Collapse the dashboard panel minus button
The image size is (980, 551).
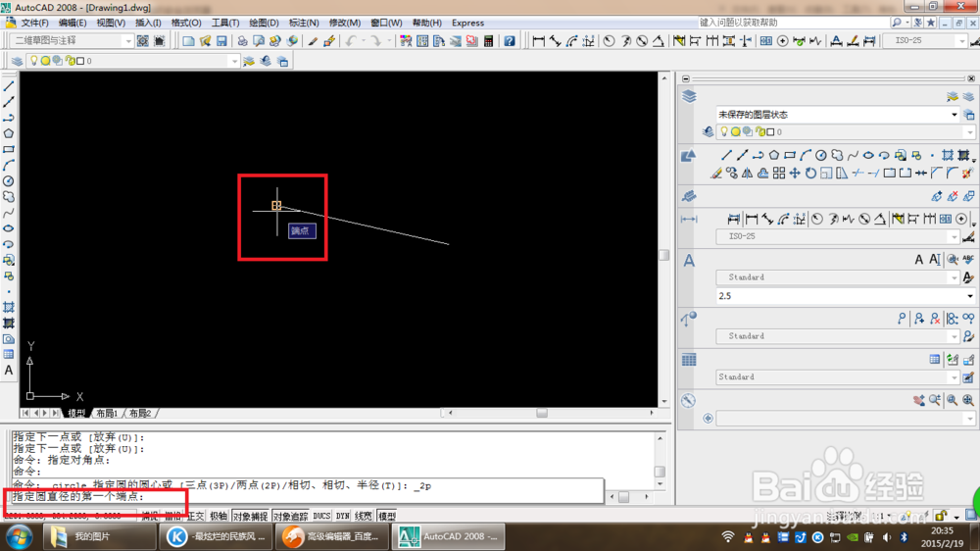686,78
